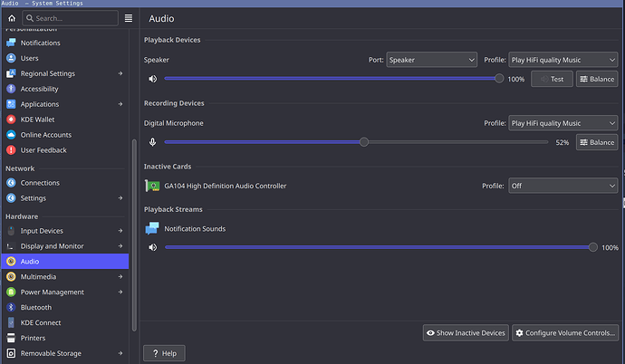625x364 pixels.
Task: Expand Input Devices submenu arrow
Action: click(x=120, y=231)
